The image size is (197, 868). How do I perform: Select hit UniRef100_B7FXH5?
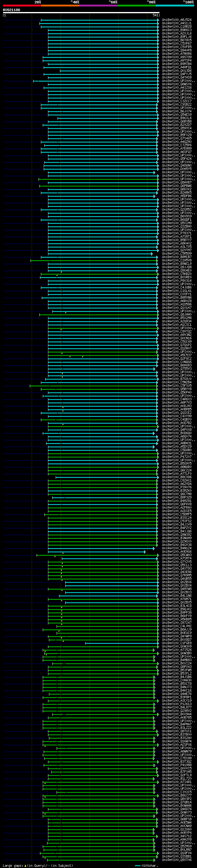click(x=177, y=772)
